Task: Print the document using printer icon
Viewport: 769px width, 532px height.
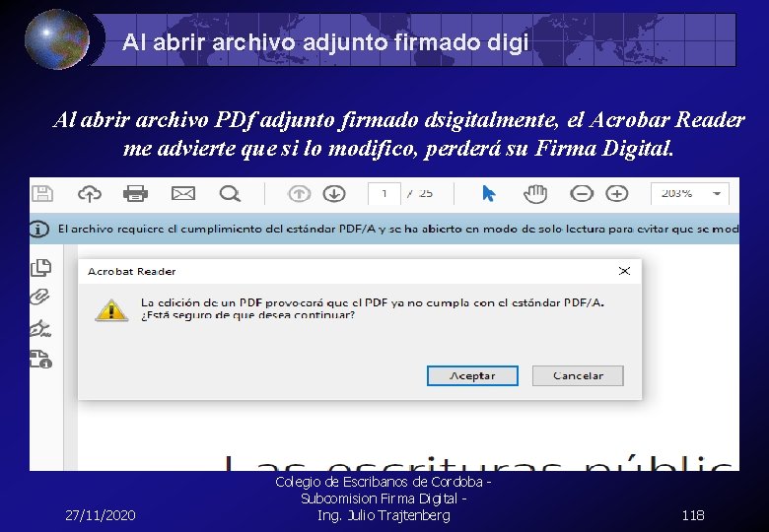Action: [x=135, y=193]
